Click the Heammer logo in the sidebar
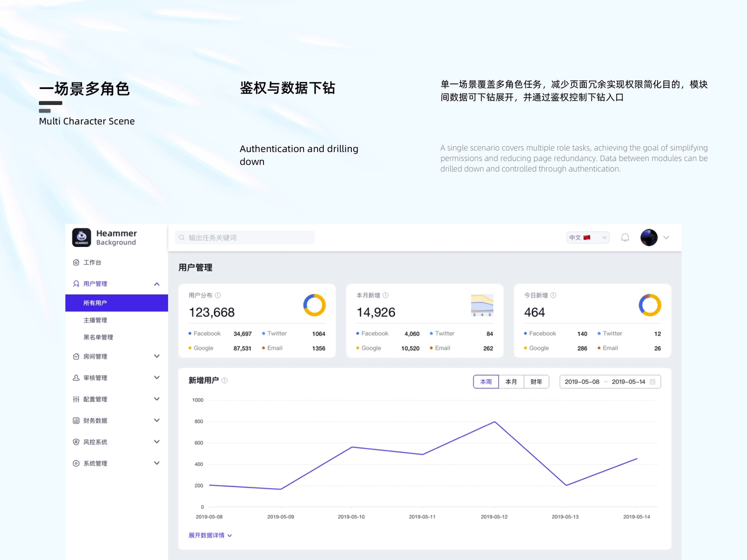747x560 pixels. click(x=81, y=237)
